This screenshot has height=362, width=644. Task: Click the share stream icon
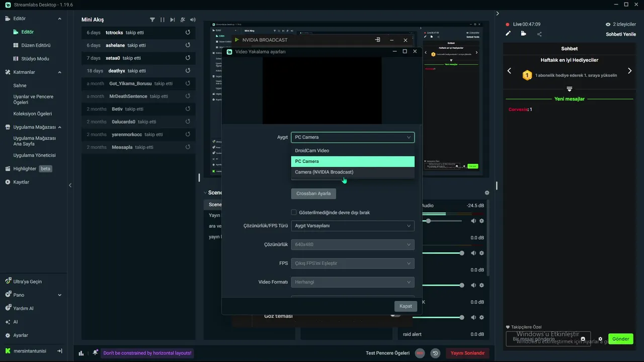click(x=539, y=34)
